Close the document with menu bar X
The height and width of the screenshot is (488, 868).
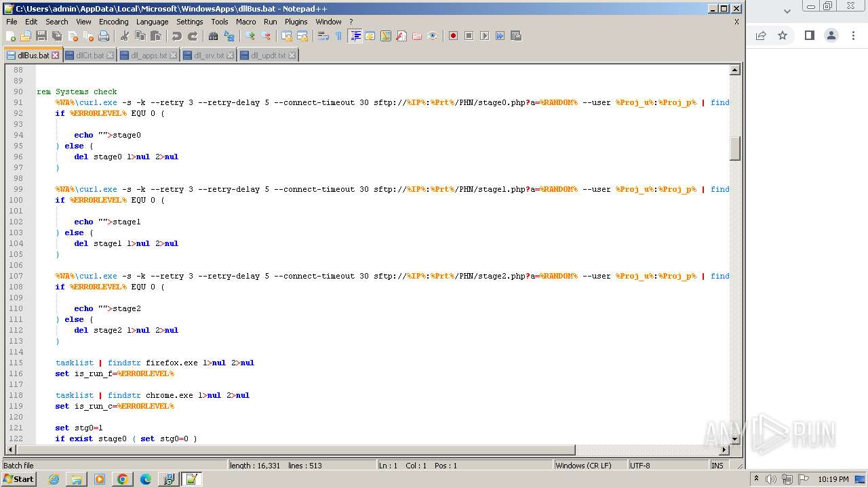736,22
